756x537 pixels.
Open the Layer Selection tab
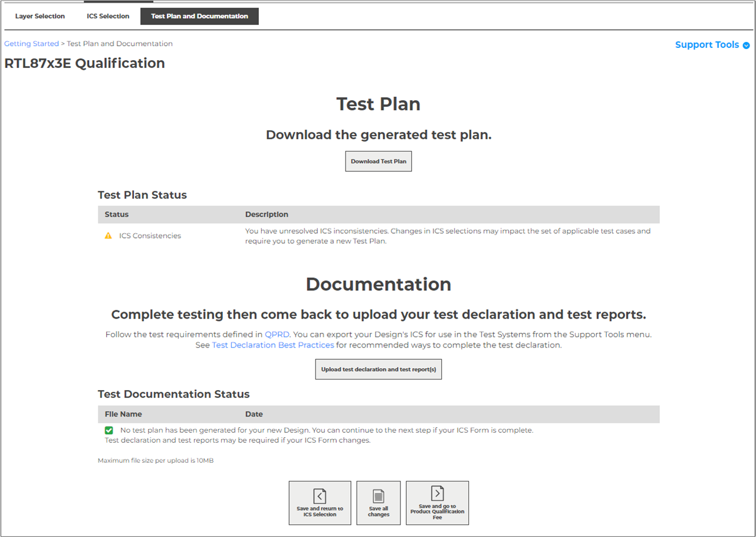tap(40, 16)
